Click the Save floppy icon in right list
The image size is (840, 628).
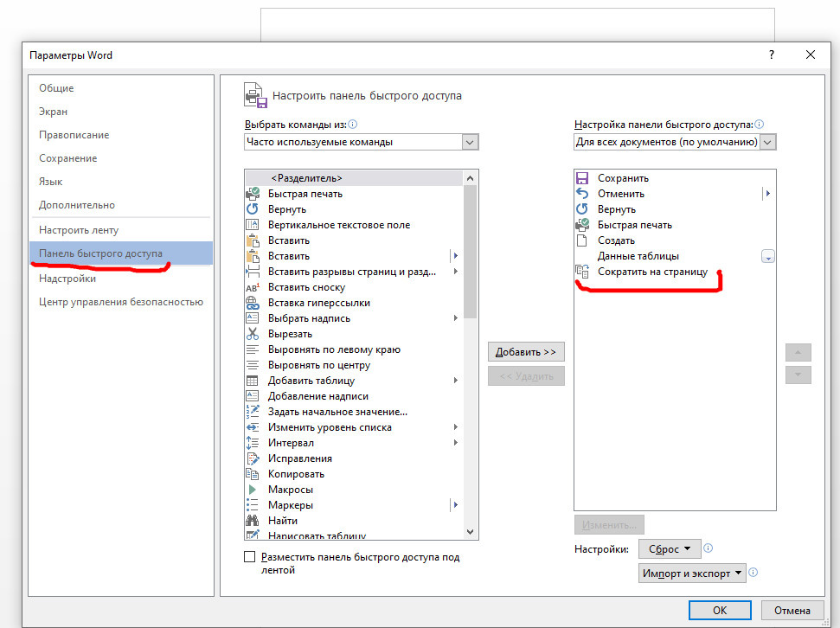tap(582, 178)
